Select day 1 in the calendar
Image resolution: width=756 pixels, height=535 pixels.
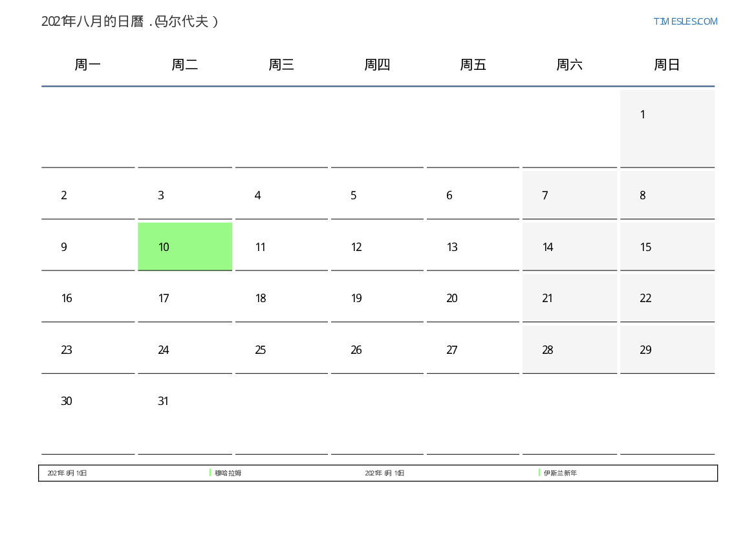coord(667,129)
